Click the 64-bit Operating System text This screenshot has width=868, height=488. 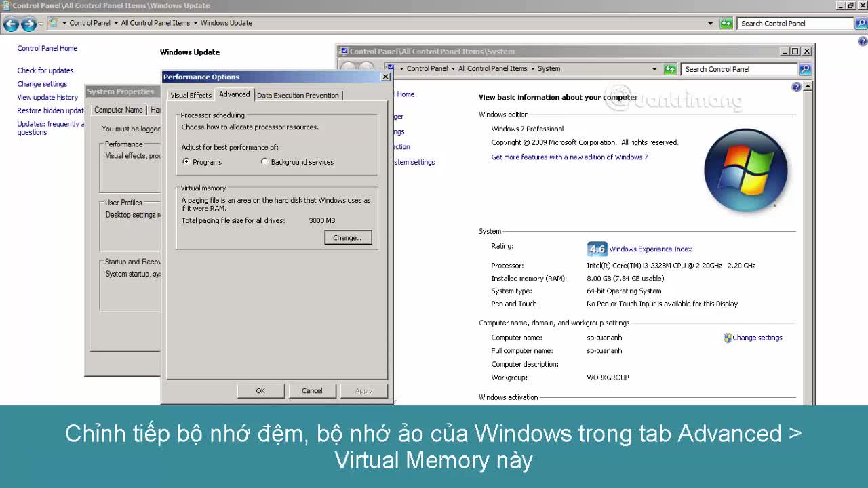624,291
